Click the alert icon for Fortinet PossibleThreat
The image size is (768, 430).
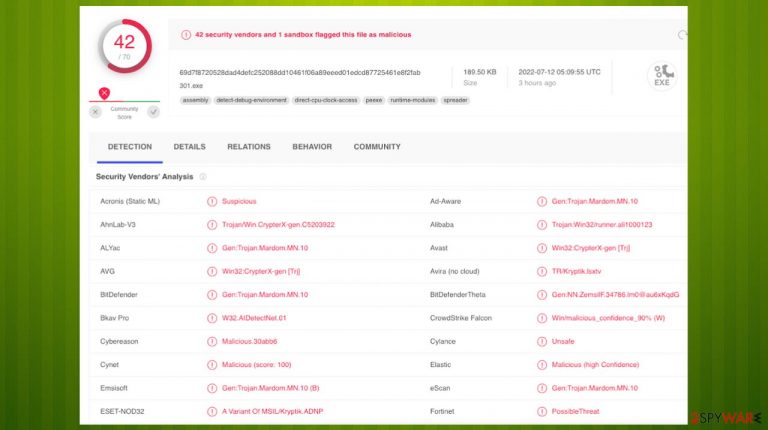[x=542, y=411]
